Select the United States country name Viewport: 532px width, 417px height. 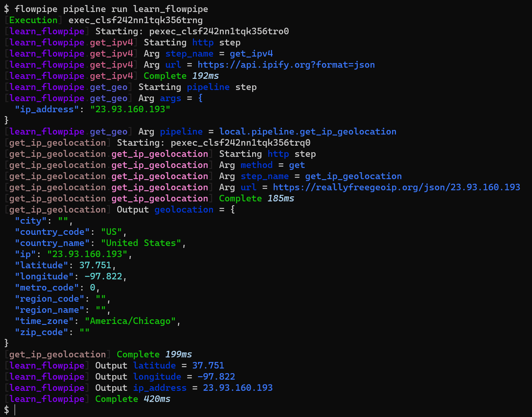[x=139, y=243]
